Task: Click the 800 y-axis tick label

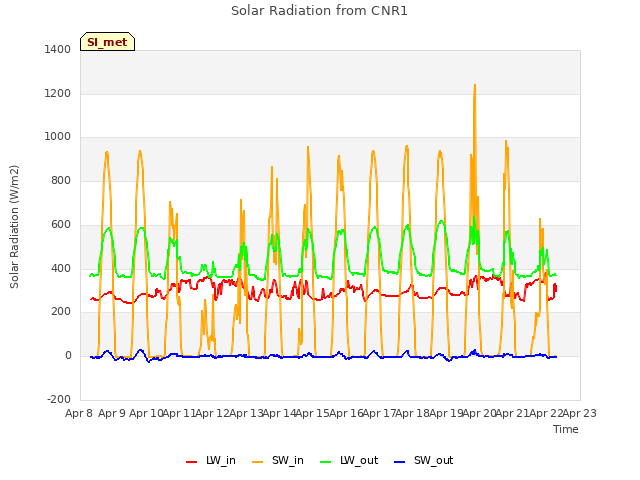Action: pyautogui.click(x=61, y=180)
